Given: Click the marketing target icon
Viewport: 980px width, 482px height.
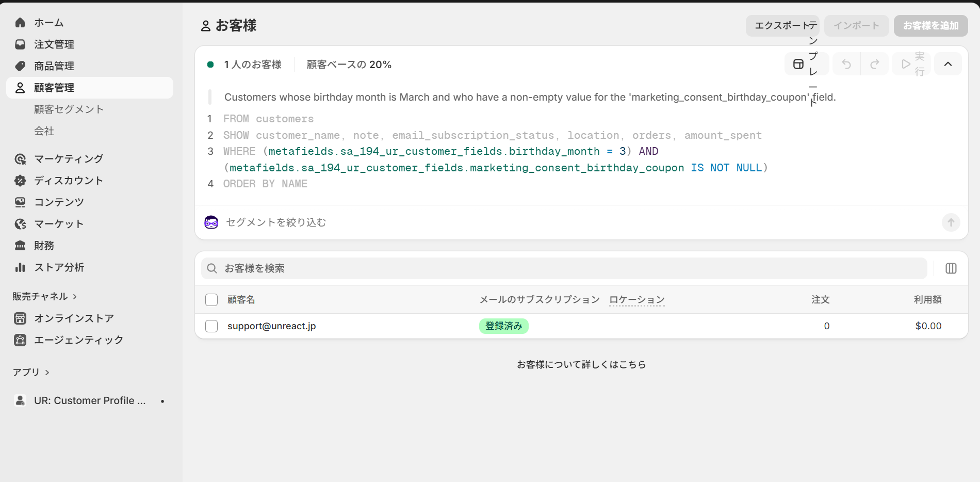Looking at the screenshot, I should (20, 159).
